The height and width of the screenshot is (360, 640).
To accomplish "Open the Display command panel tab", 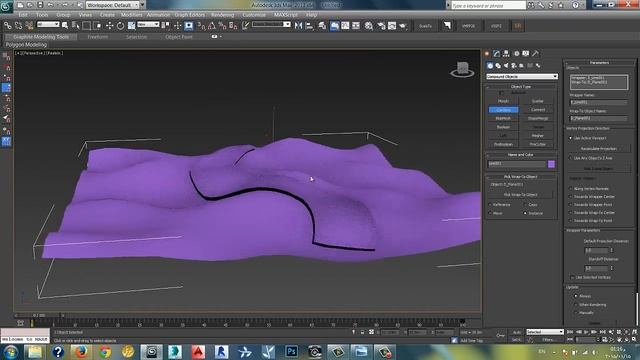I will point(526,53).
